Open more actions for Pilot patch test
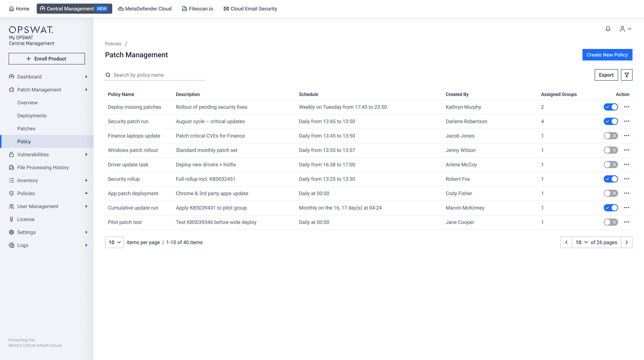644x360 pixels. click(x=627, y=222)
